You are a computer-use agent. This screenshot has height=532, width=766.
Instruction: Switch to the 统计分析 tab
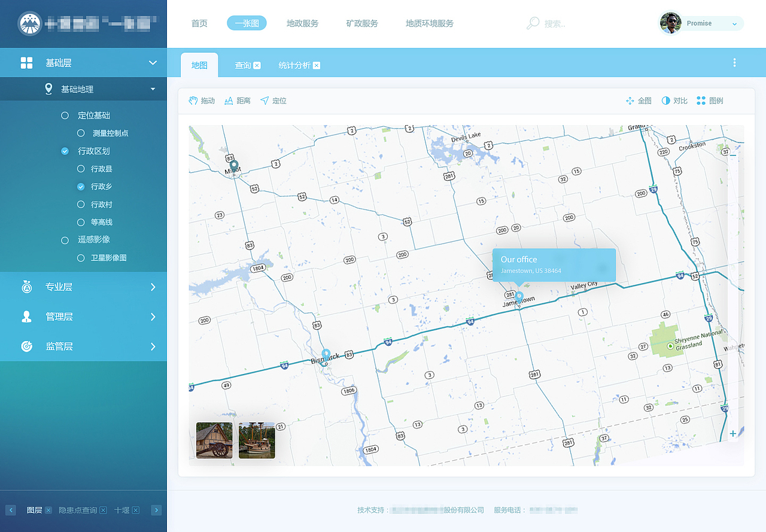(294, 65)
